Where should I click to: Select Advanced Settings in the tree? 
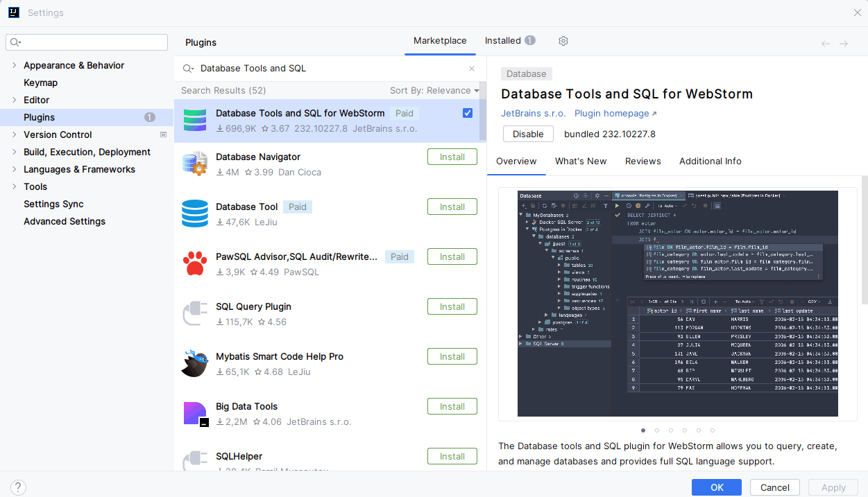click(65, 221)
